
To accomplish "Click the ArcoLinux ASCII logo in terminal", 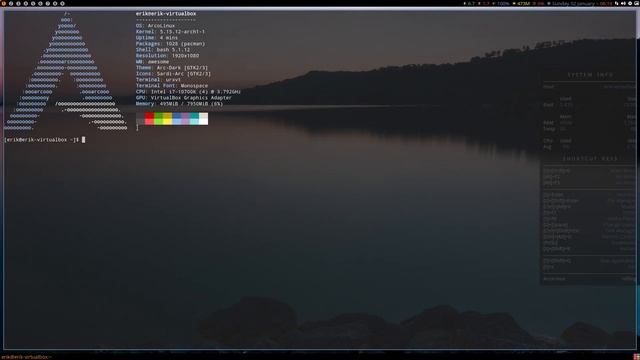I will point(66,71).
